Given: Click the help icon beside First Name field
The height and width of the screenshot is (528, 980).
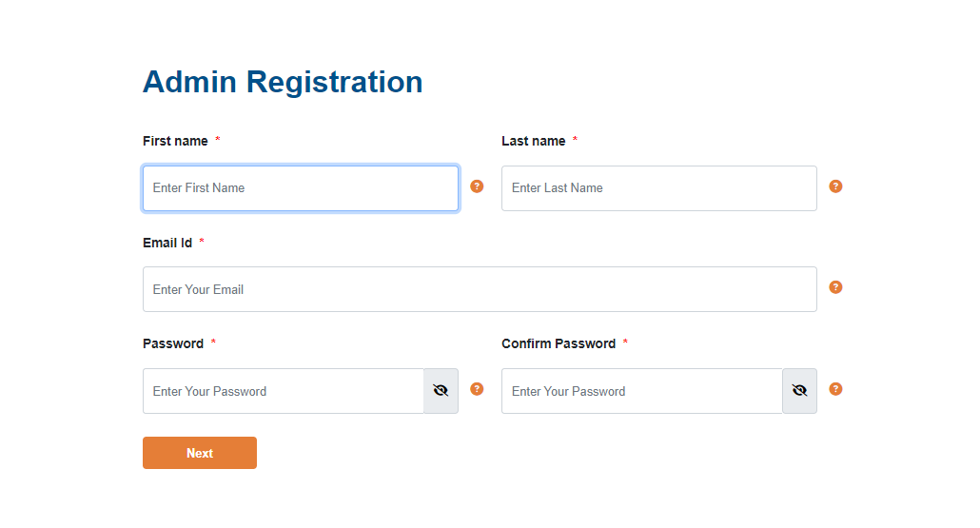Looking at the screenshot, I should point(477,186).
